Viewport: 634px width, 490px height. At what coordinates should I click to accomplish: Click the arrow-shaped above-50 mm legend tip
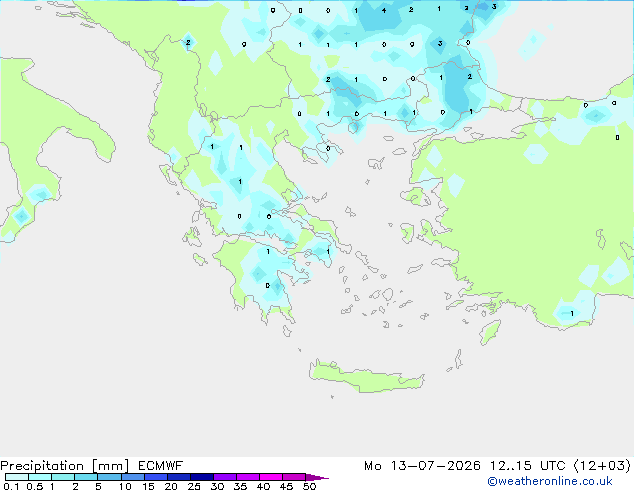317,477
